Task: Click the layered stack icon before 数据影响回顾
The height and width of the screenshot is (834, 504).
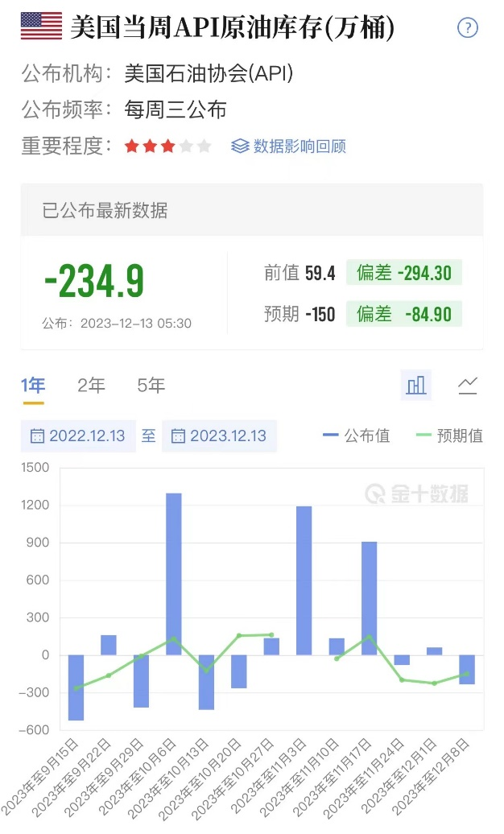Action: coord(240,146)
